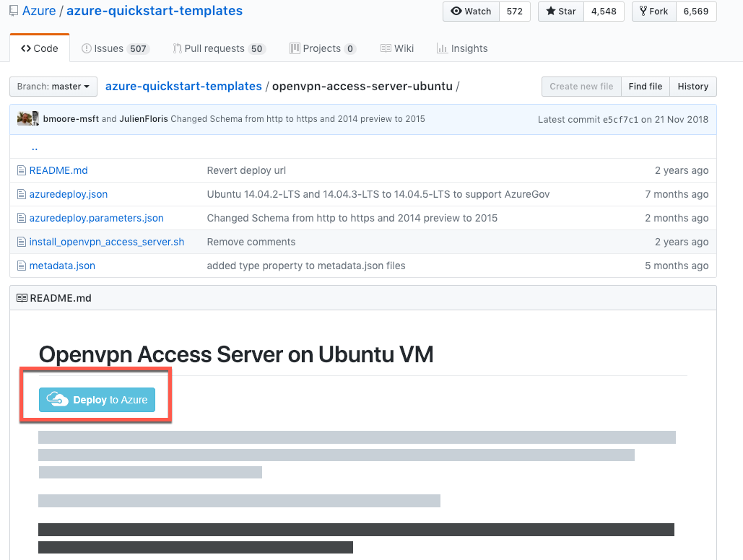The width and height of the screenshot is (743, 560).
Task: Star the azure-quickstart-templates repository
Action: click(561, 12)
